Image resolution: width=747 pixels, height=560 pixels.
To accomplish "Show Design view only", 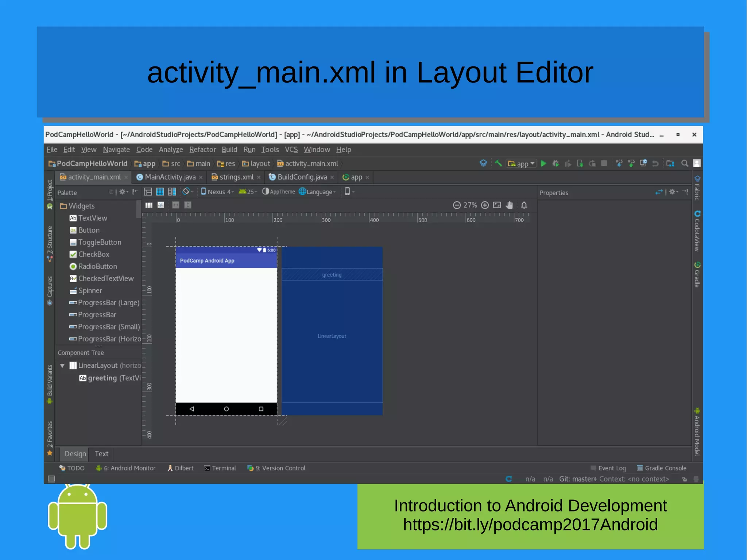I will 148,192.
